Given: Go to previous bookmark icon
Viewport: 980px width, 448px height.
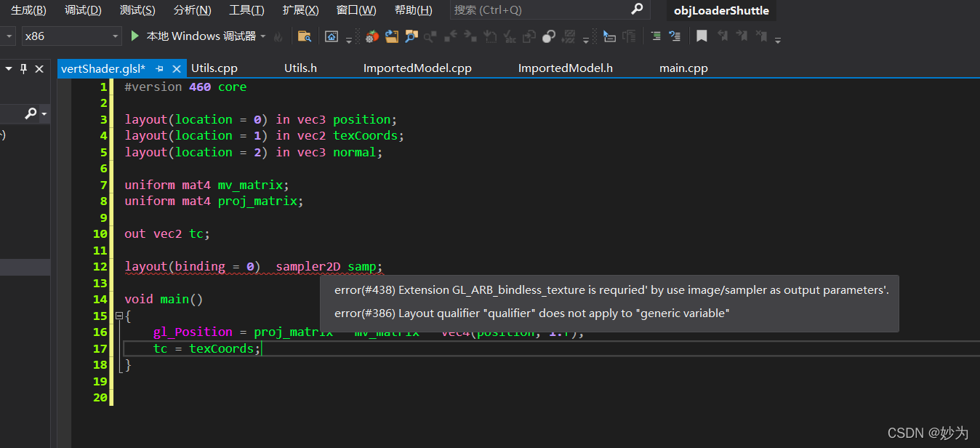Looking at the screenshot, I should pos(723,36).
